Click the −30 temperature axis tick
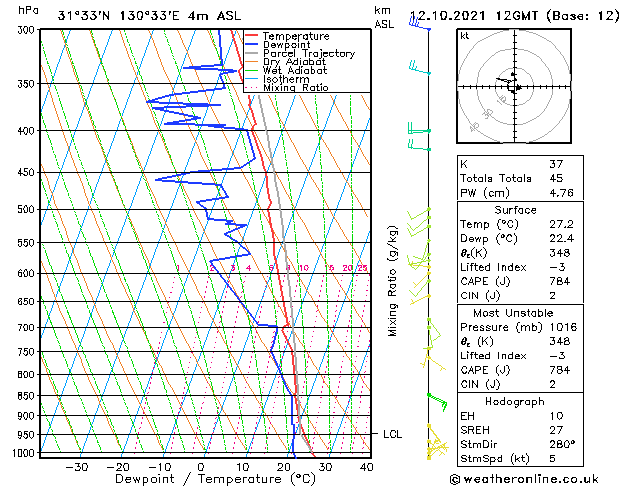 point(77,467)
